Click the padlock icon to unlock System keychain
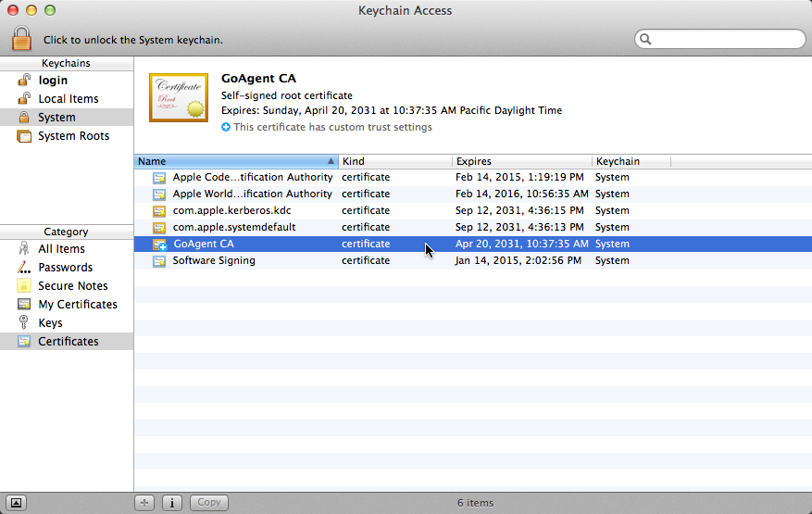 coord(21,38)
